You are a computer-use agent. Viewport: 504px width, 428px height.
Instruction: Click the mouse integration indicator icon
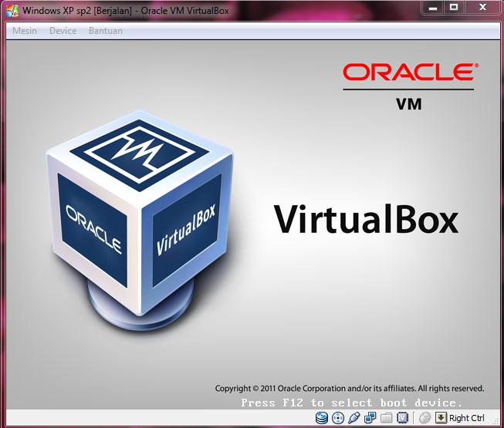tap(425, 418)
